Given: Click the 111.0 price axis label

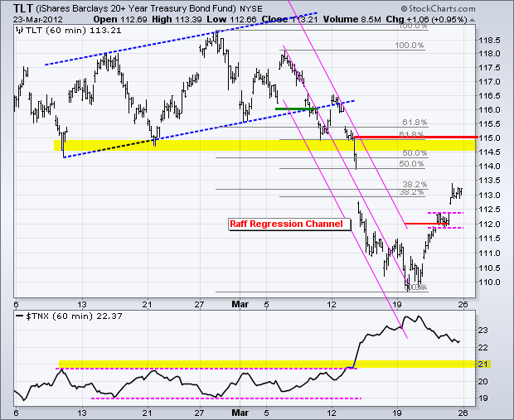Looking at the screenshot, I should (489, 253).
